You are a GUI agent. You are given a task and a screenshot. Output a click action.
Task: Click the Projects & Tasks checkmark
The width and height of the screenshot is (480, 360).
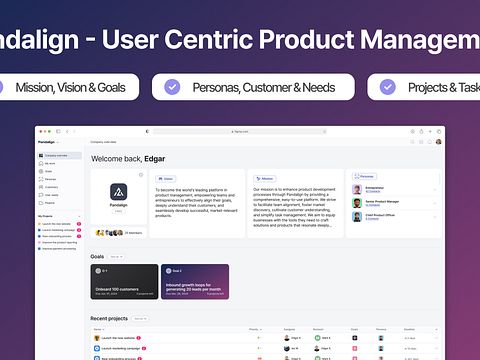coord(388,87)
